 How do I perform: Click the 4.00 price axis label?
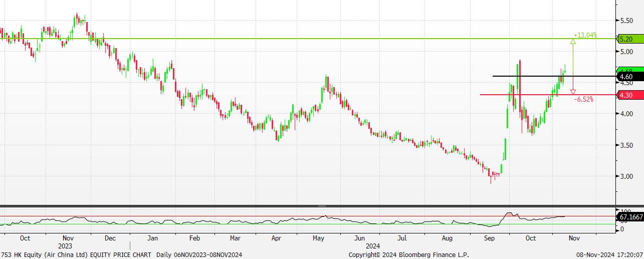click(x=627, y=114)
